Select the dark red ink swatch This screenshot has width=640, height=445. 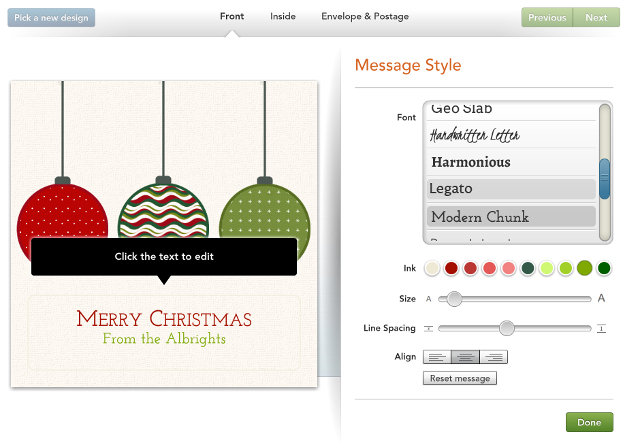pos(451,268)
